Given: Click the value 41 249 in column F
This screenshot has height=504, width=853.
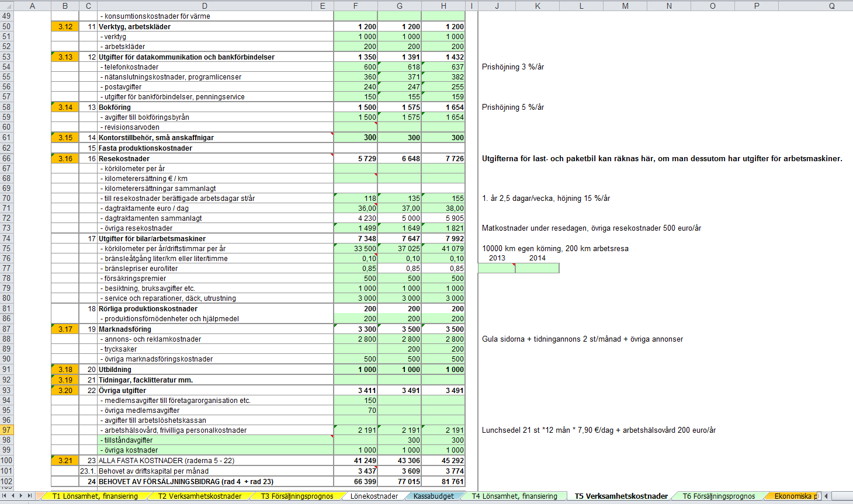Looking at the screenshot, I should tap(356, 460).
